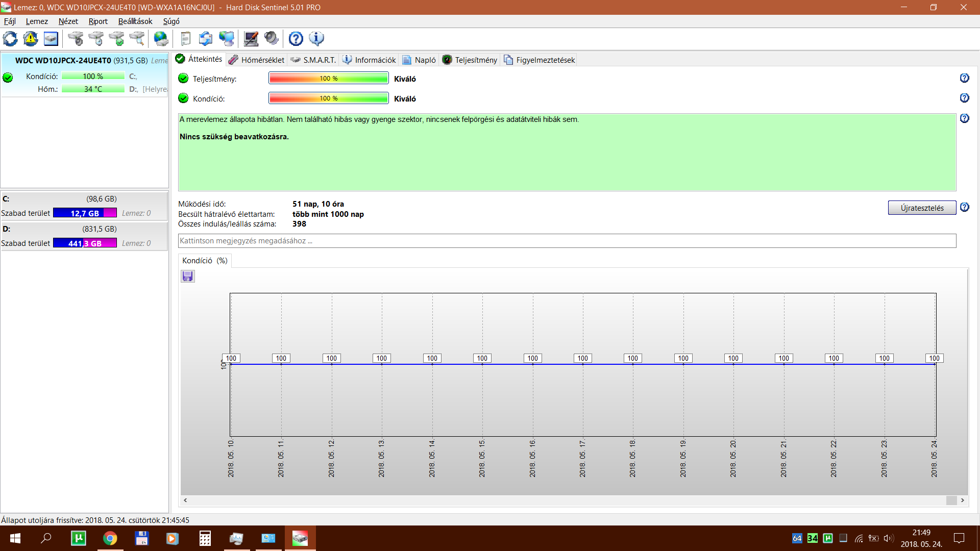Open help via blue question toolbar icon
Image resolution: width=980 pixels, height=551 pixels.
point(296,39)
